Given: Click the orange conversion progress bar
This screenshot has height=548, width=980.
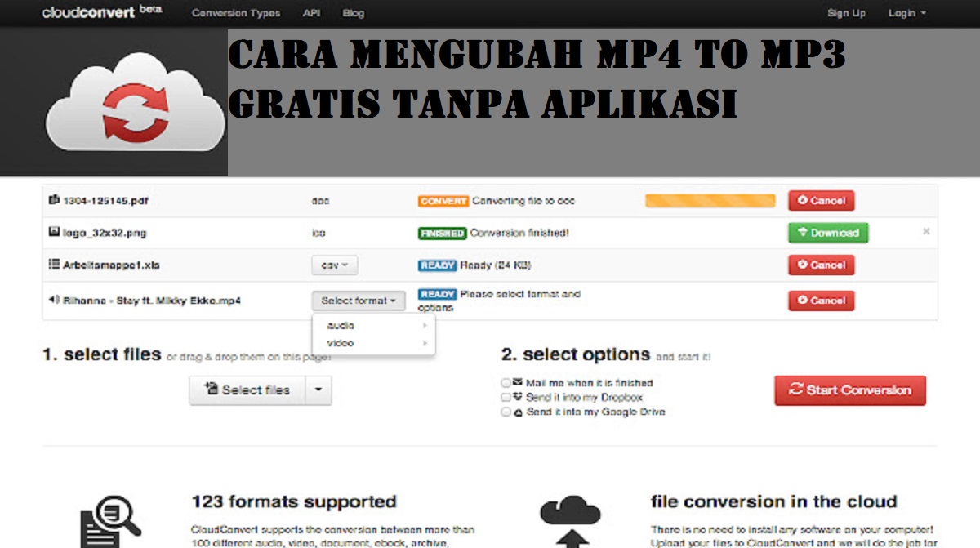Looking at the screenshot, I should (x=710, y=200).
